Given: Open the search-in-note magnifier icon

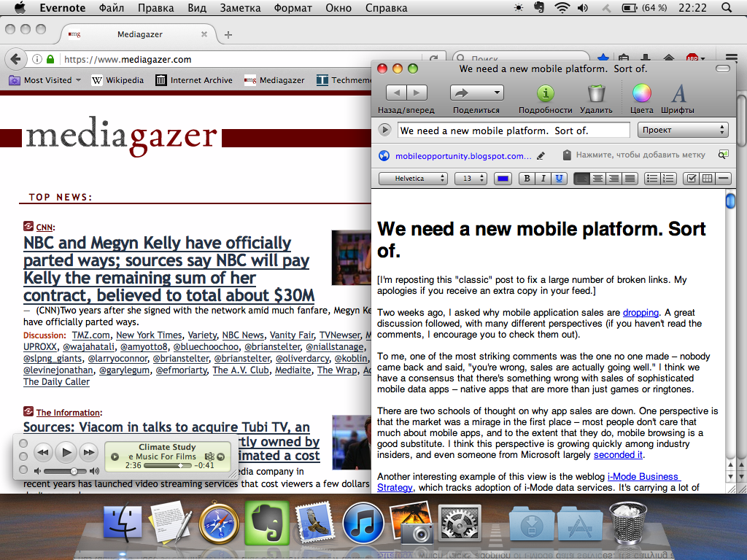Looking at the screenshot, I should point(723,155).
